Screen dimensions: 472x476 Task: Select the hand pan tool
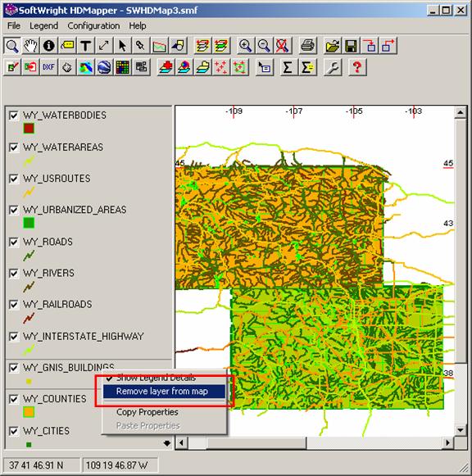click(30, 46)
